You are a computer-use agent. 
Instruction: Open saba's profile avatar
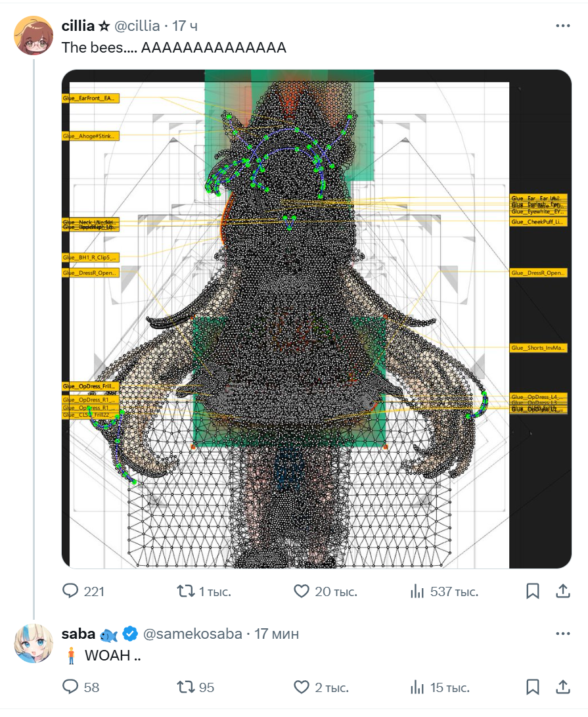coord(34,643)
